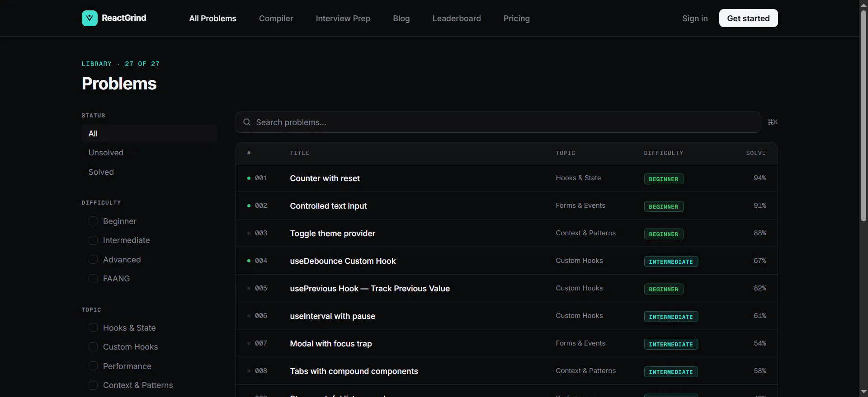Click the TOPIC column header
Viewport: 868px width, 397px height.
pos(565,153)
